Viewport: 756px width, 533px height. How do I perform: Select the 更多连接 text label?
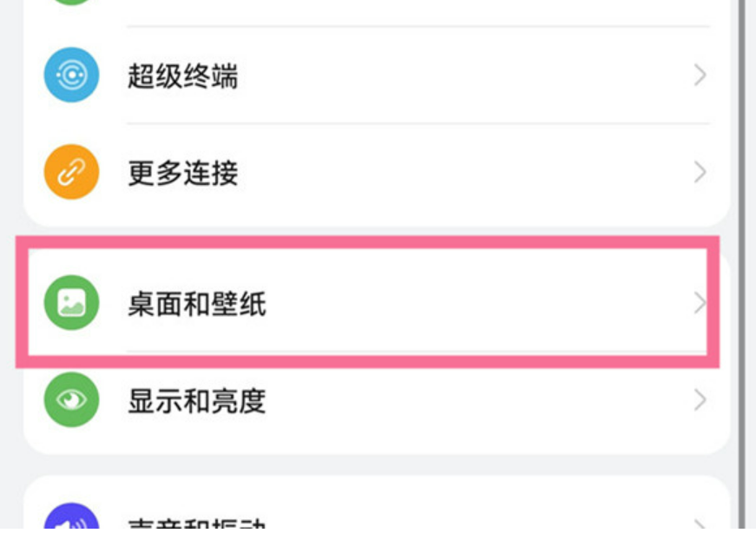[182, 173]
